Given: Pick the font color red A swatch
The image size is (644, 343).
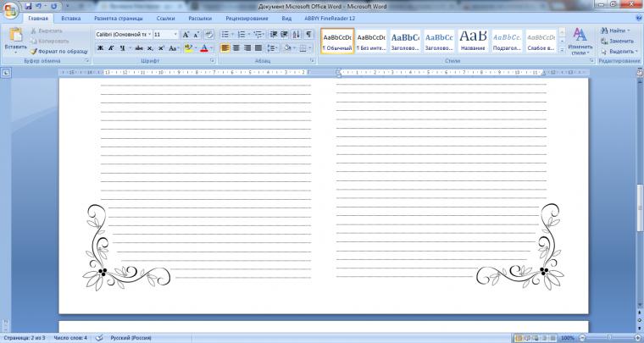Looking at the screenshot, I should coord(204,48).
